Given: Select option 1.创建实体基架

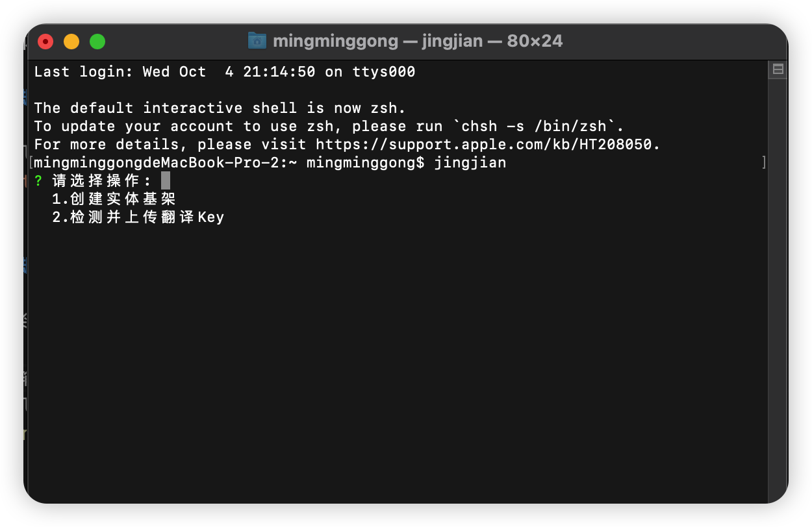Looking at the screenshot, I should 114,199.
